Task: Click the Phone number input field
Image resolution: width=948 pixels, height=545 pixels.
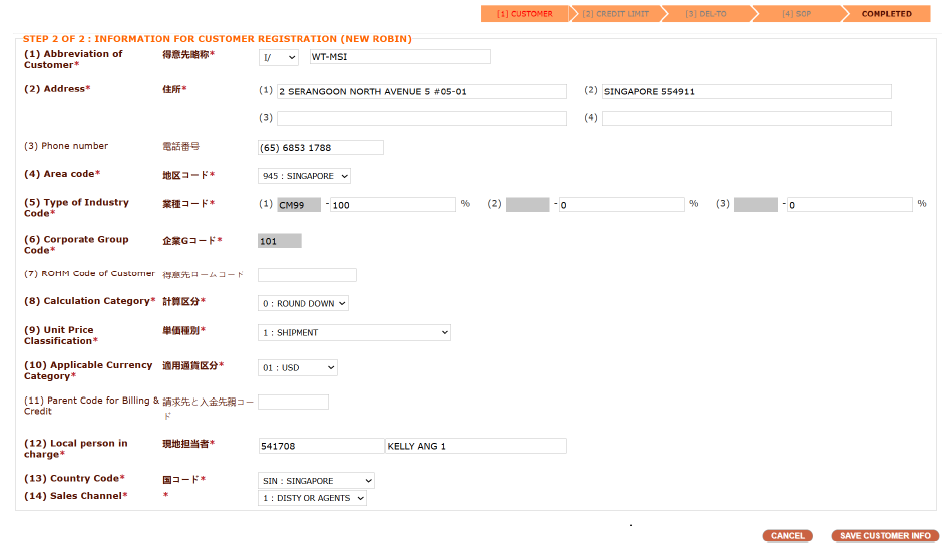Action: (320, 148)
